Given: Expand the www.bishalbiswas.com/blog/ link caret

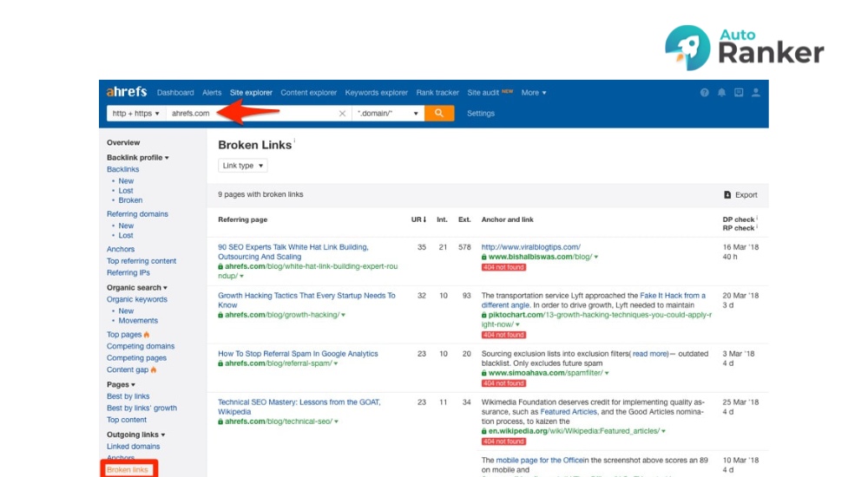Looking at the screenshot, I should [x=596, y=258].
